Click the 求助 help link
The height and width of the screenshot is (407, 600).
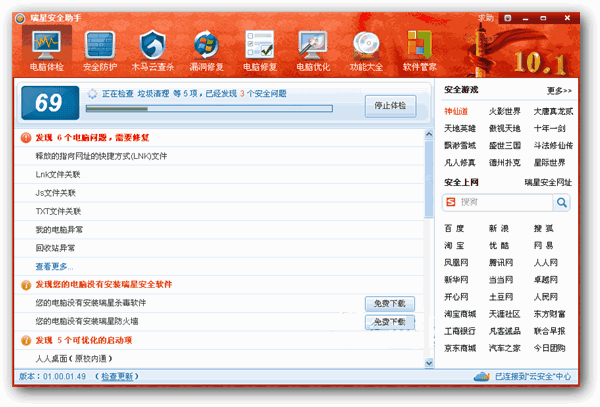click(x=486, y=18)
